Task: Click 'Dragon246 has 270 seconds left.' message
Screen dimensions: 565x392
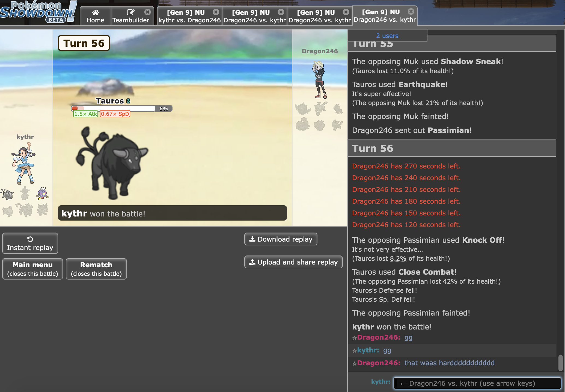Action: click(406, 166)
